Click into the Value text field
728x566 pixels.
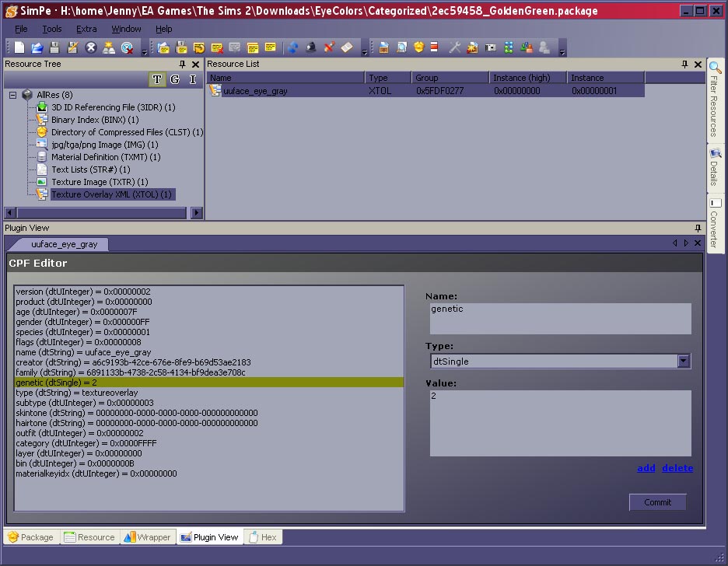[560, 422]
